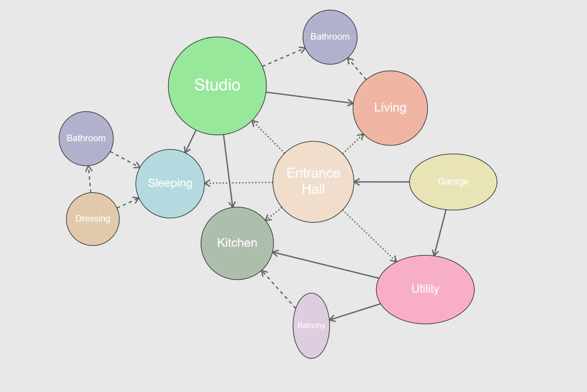Select the pink Utility node
Viewport: 587px width, 392px height.
point(425,289)
